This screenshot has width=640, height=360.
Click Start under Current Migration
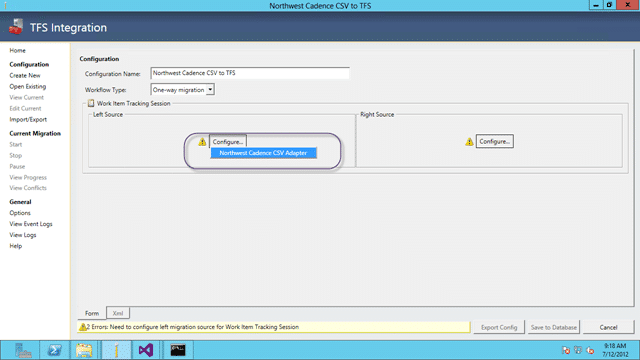[x=16, y=144]
